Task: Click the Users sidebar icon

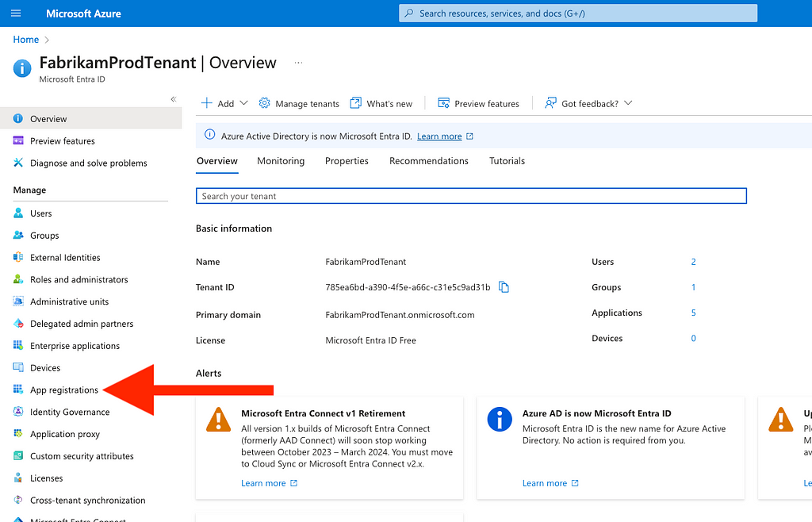Action: coord(18,213)
